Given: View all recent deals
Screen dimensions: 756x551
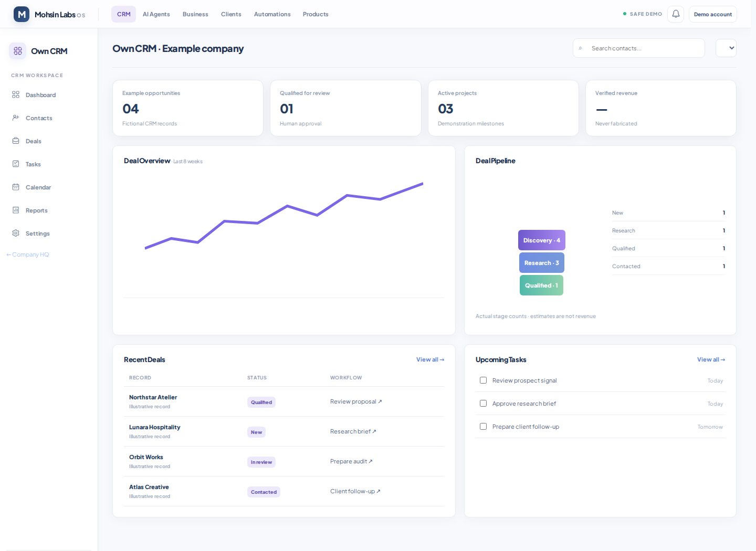Looking at the screenshot, I should pos(430,359).
